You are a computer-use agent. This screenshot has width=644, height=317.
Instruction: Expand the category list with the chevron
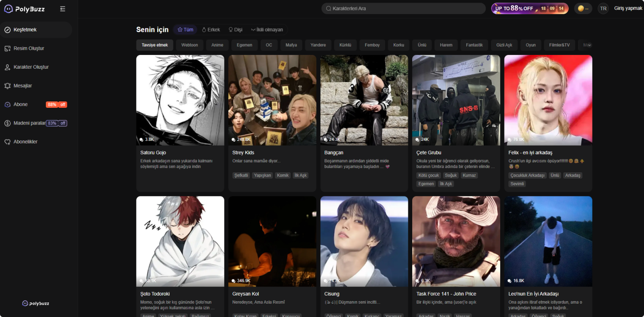pyautogui.click(x=589, y=45)
